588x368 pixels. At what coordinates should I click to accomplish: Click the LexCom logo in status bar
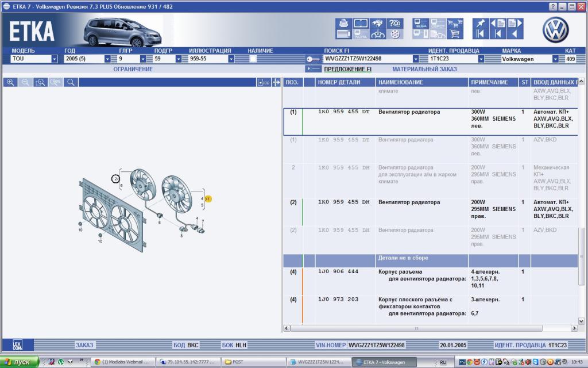click(x=18, y=345)
